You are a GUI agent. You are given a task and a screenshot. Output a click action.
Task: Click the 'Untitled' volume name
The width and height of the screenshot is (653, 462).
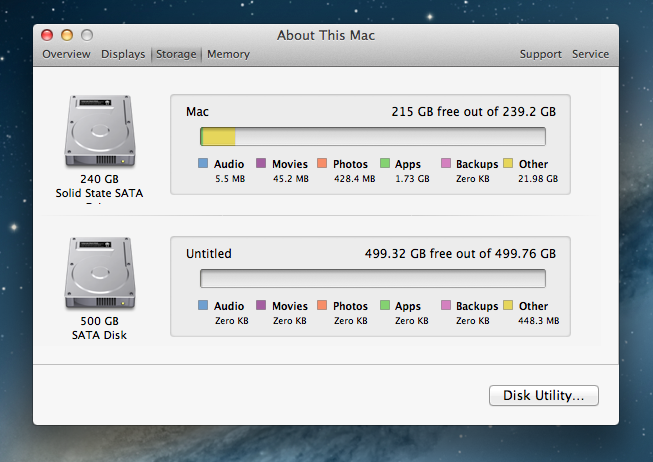(x=209, y=254)
